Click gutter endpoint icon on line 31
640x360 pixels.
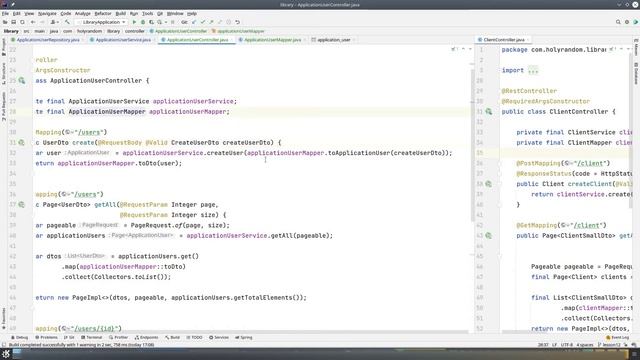[22, 143]
